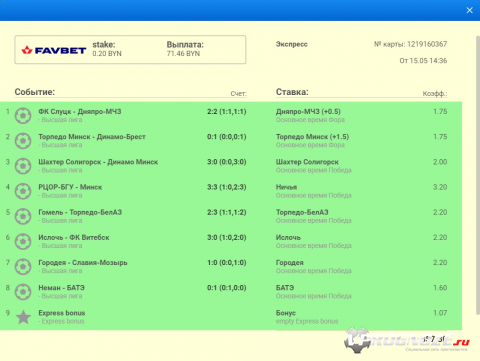Viewport: 480px width, 361px height.
Task: Click the soccer ball icon for ФК Слуцк match
Action: pyautogui.click(x=23, y=116)
